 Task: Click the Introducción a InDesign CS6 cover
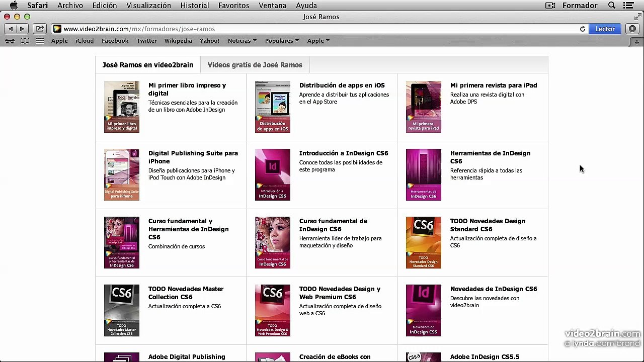tap(273, 175)
